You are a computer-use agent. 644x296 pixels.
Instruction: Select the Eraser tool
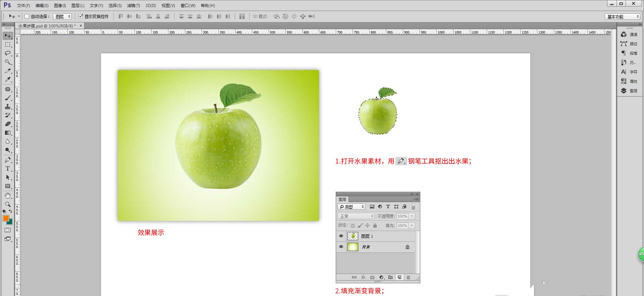coord(8,124)
